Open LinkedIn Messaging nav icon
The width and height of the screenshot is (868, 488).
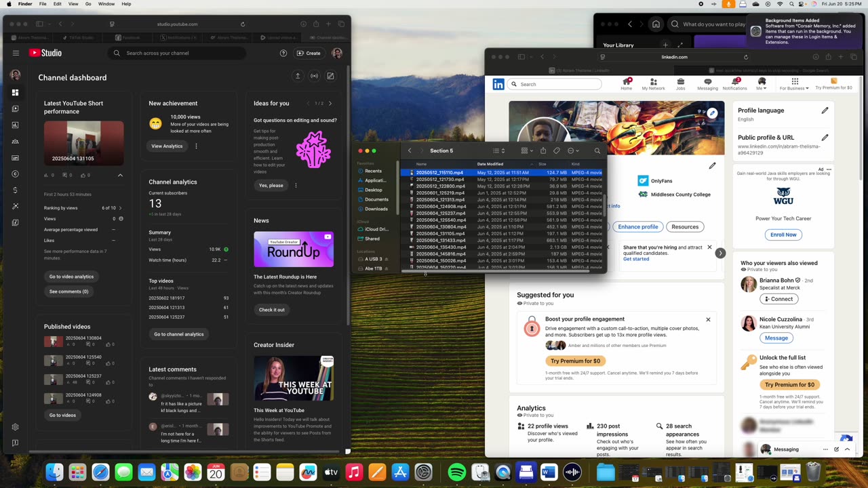click(x=707, y=84)
